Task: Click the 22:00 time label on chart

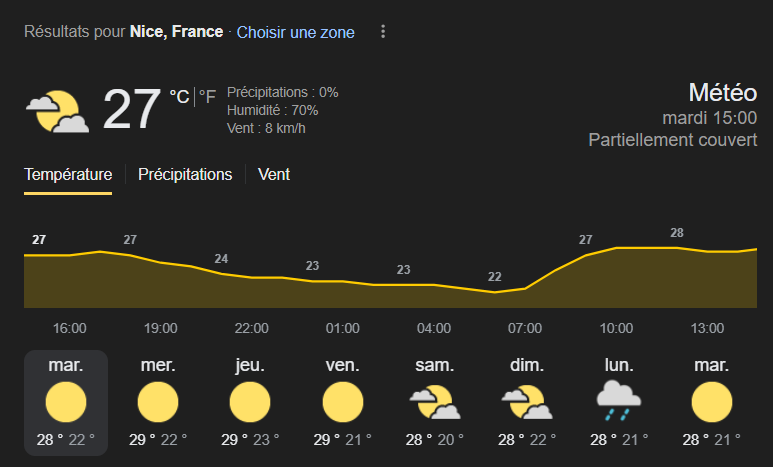Action: [x=251, y=328]
